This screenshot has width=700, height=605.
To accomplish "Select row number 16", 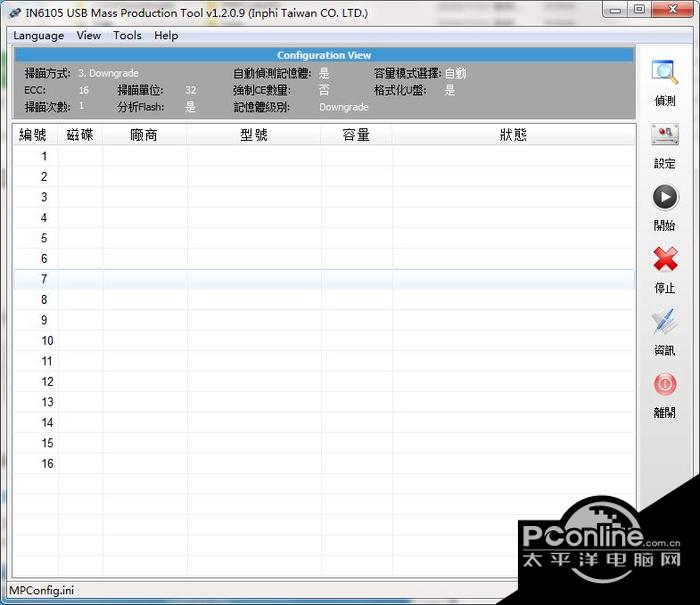I will click(324, 464).
